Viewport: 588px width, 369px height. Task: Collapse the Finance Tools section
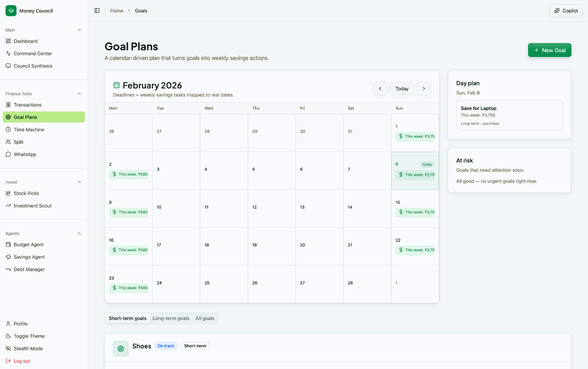[x=79, y=94]
